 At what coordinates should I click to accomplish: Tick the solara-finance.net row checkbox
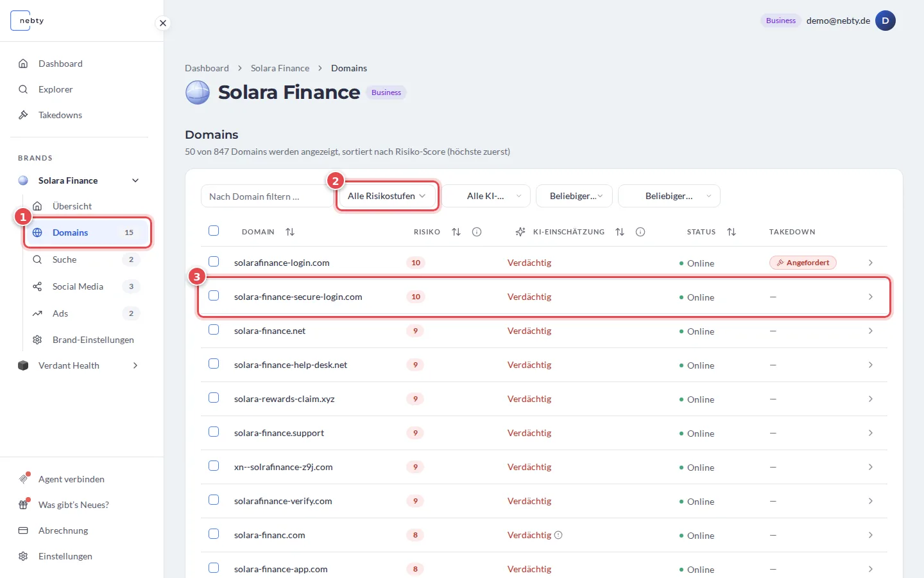[x=214, y=329]
